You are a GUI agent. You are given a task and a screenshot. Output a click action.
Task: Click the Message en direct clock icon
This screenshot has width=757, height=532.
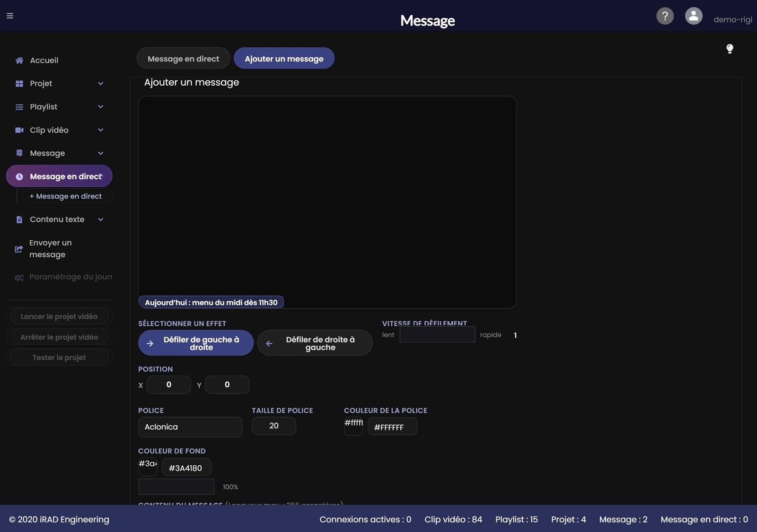[19, 177]
